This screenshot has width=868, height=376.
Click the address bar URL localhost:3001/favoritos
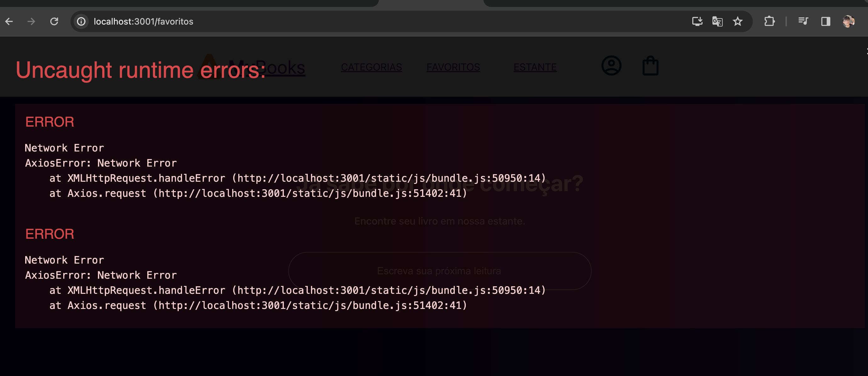(143, 22)
